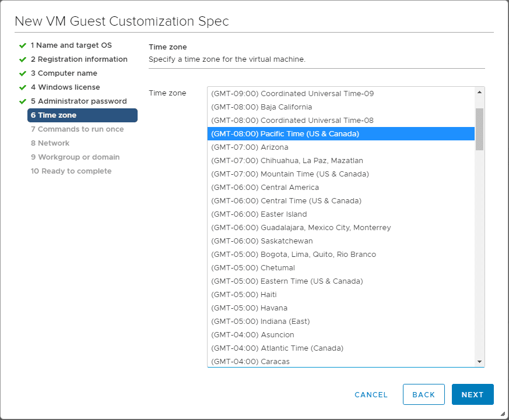Choose Mountain Time (US & Canada) zone
Viewport: 509px width, 420px height.
(x=290, y=174)
